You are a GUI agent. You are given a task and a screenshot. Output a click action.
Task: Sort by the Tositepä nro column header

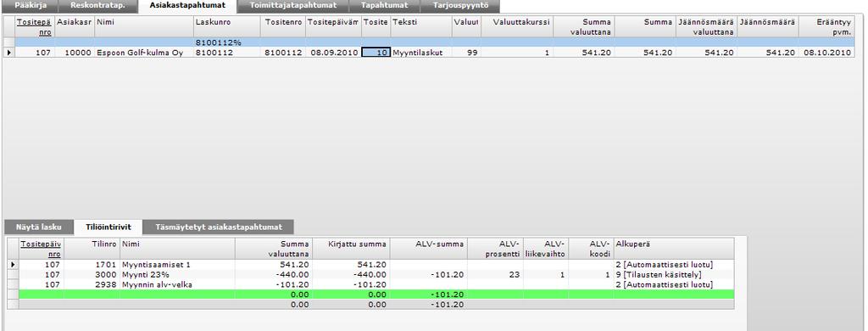pyautogui.click(x=35, y=27)
